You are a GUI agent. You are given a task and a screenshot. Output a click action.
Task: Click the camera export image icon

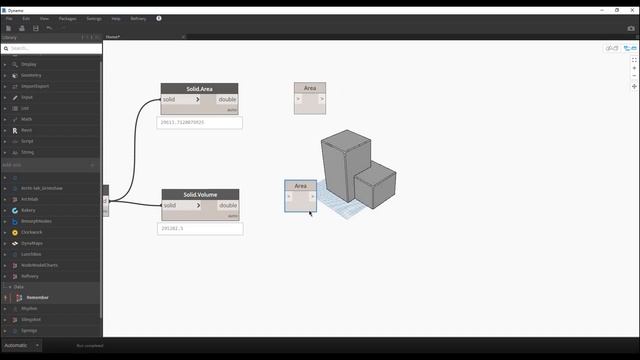pos(631,28)
